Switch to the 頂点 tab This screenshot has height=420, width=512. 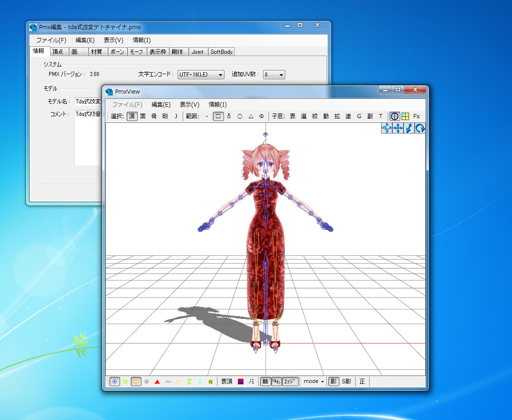click(x=59, y=51)
